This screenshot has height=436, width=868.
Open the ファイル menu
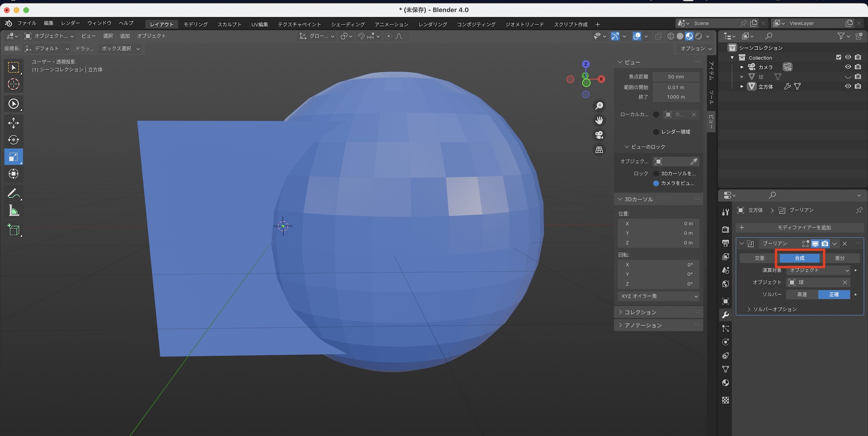click(26, 23)
